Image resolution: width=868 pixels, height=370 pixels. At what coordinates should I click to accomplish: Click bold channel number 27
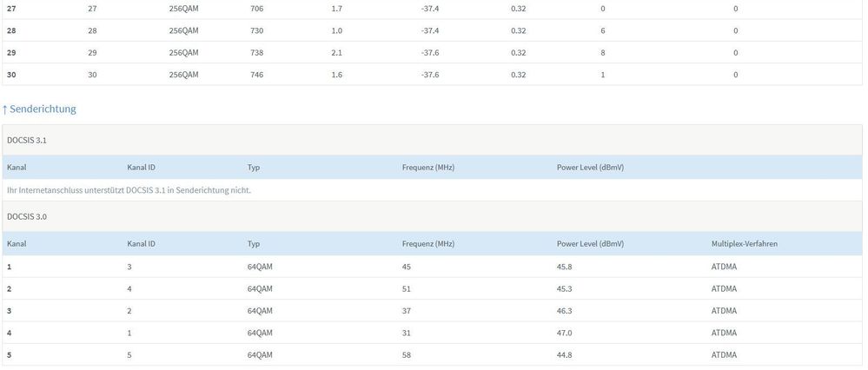[x=11, y=9]
